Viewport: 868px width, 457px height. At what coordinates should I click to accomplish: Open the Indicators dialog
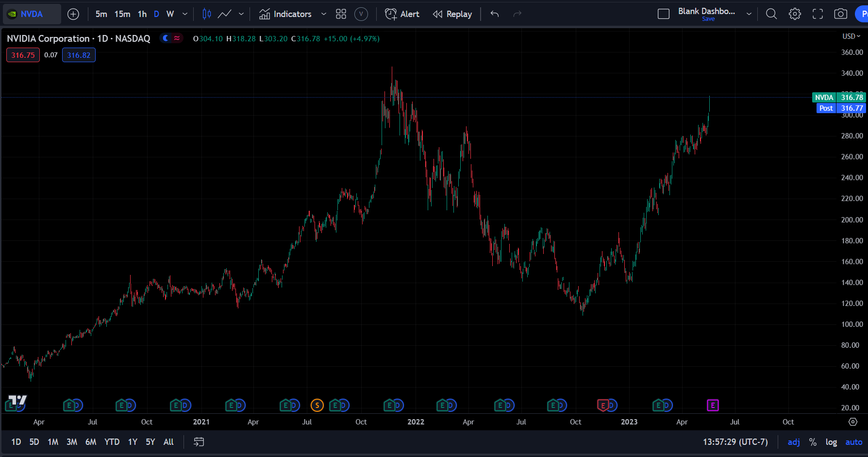pyautogui.click(x=285, y=14)
